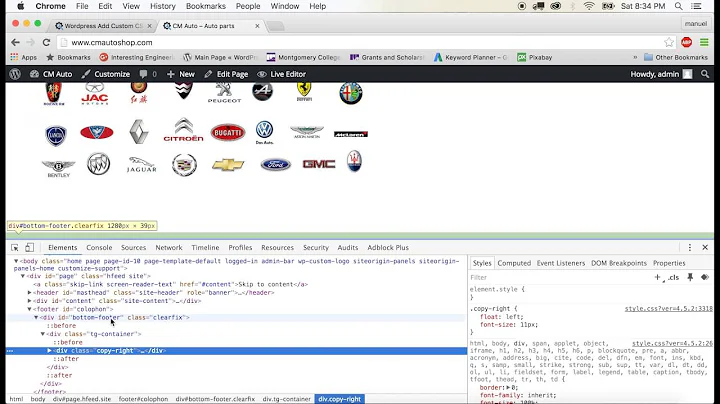Open the Computed styles tab
The width and height of the screenshot is (720, 404).
(514, 263)
